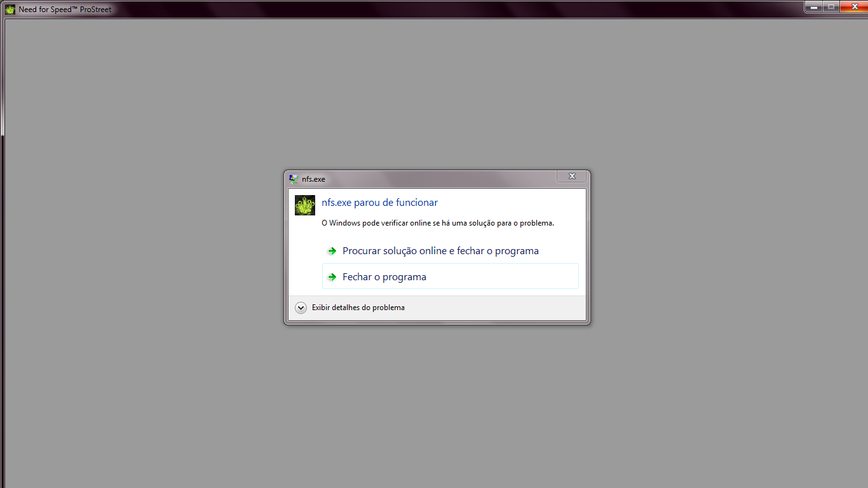Maximize the Need for Speed ProStreet window

tap(831, 6)
